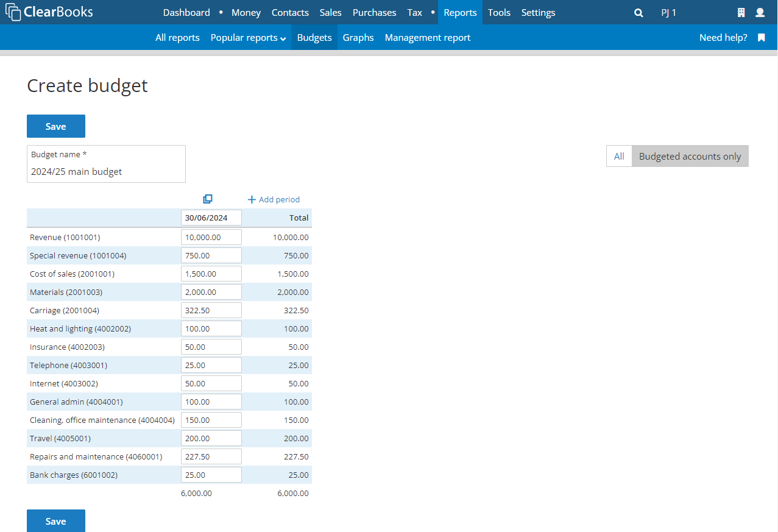The height and width of the screenshot is (532, 778).
Task: Click the Materials amount field
Action: (x=211, y=292)
